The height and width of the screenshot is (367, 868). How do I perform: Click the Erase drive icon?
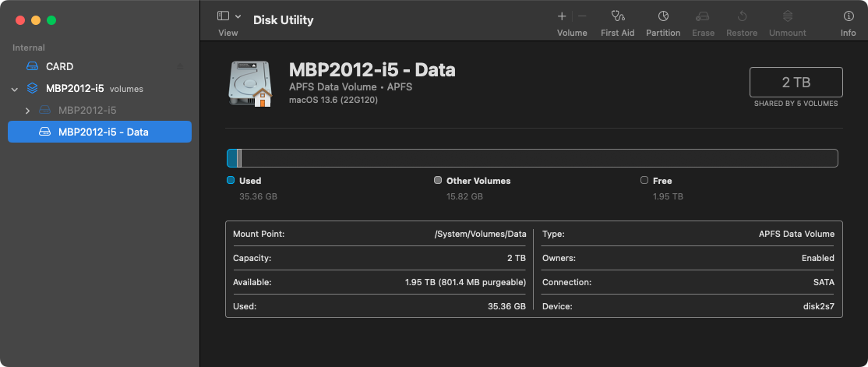[x=703, y=16]
